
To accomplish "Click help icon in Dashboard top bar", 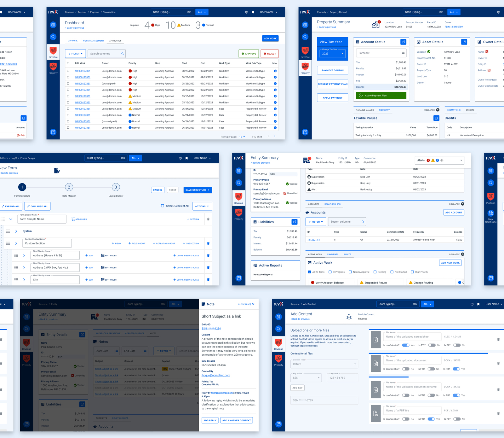I will coord(246,12).
